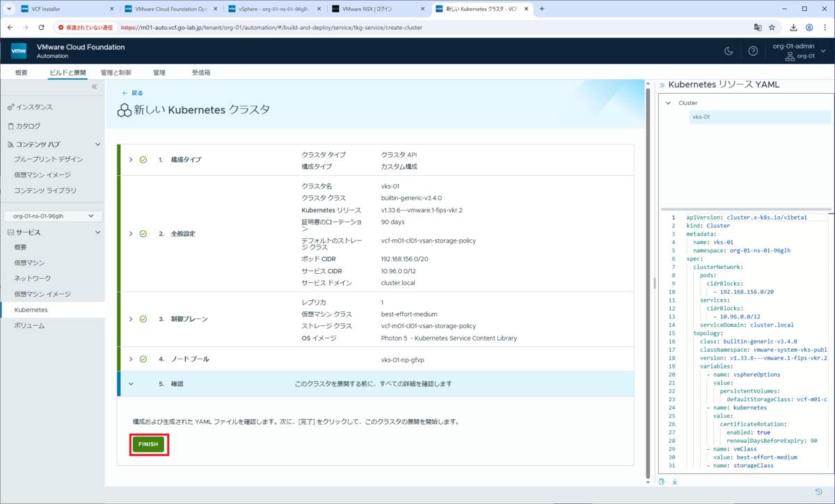This screenshot has width=835, height=504.
Task: Open a new browser tab
Action: pos(542,9)
